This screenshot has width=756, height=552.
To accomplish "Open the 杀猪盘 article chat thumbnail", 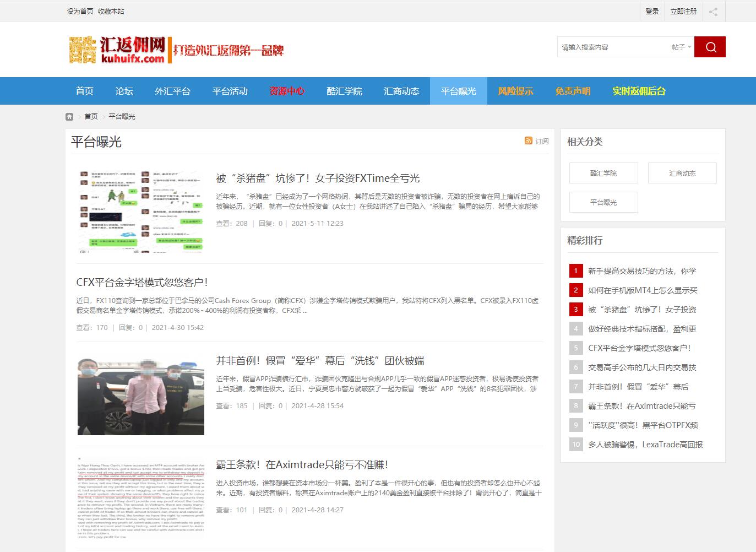I will tap(141, 211).
